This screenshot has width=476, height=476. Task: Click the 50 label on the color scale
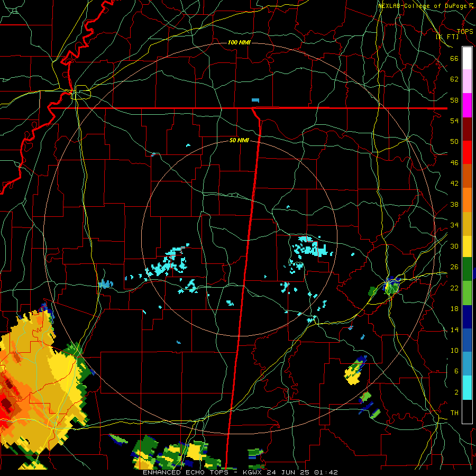[x=454, y=141]
